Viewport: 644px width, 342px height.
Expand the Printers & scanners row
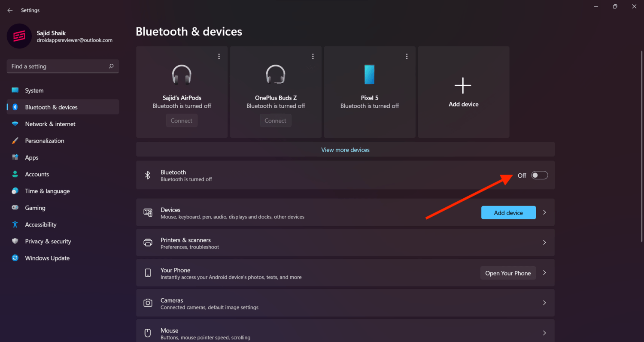(544, 242)
